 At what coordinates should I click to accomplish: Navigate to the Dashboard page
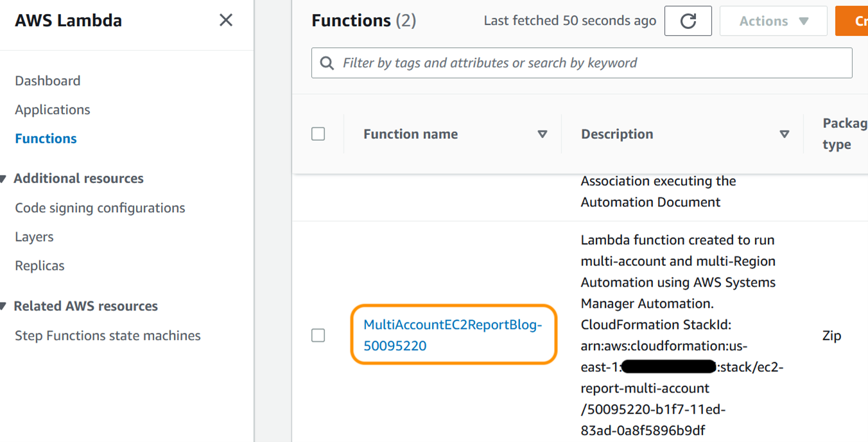coord(48,80)
